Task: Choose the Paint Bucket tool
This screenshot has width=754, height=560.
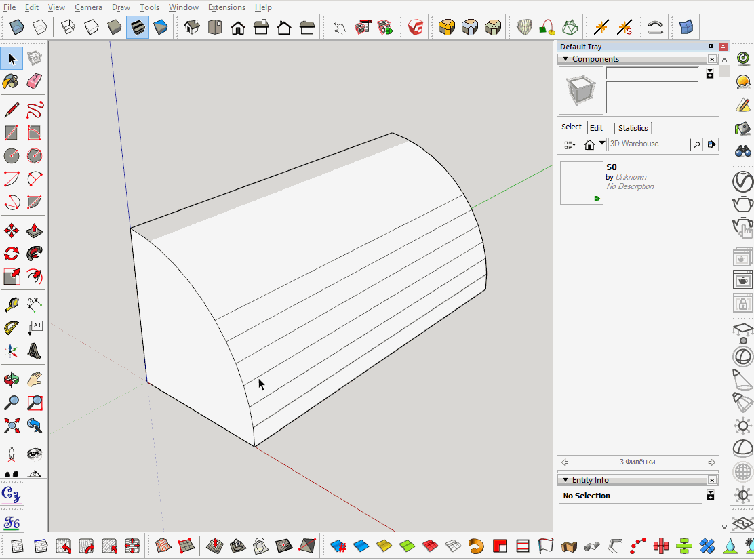Action: [11, 81]
